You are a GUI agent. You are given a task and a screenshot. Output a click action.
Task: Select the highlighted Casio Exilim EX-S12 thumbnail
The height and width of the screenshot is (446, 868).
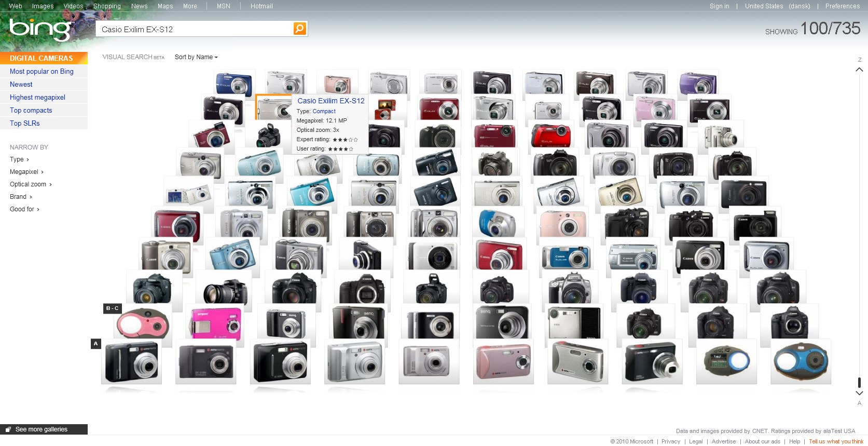click(x=273, y=108)
